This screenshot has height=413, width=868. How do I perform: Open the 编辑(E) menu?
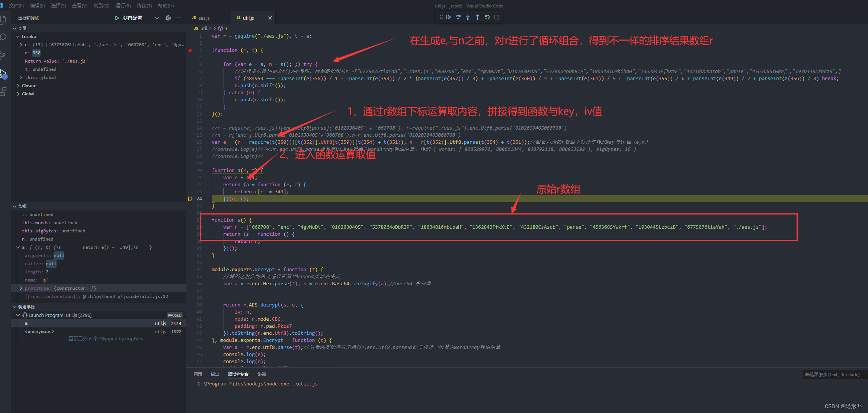pyautogui.click(x=38, y=6)
